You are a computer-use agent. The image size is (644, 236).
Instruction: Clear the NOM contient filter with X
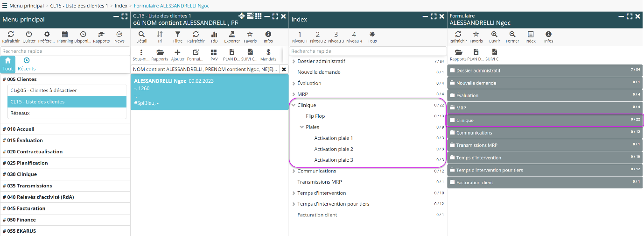pos(284,69)
